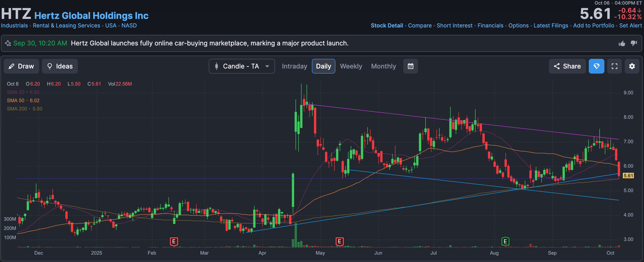Expand the Candle - TA chart type dropdown
The image size is (644, 262).
pos(241,66)
